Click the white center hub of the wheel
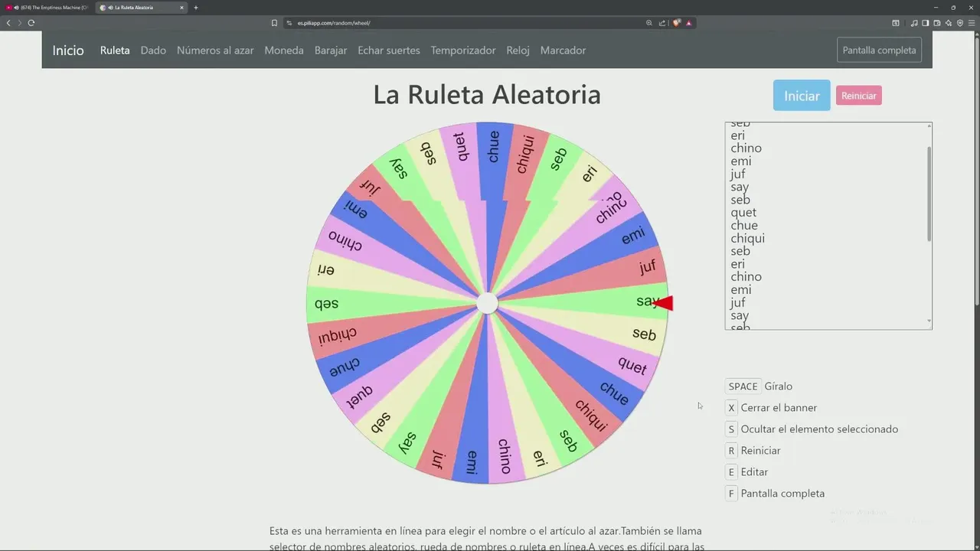 (487, 303)
